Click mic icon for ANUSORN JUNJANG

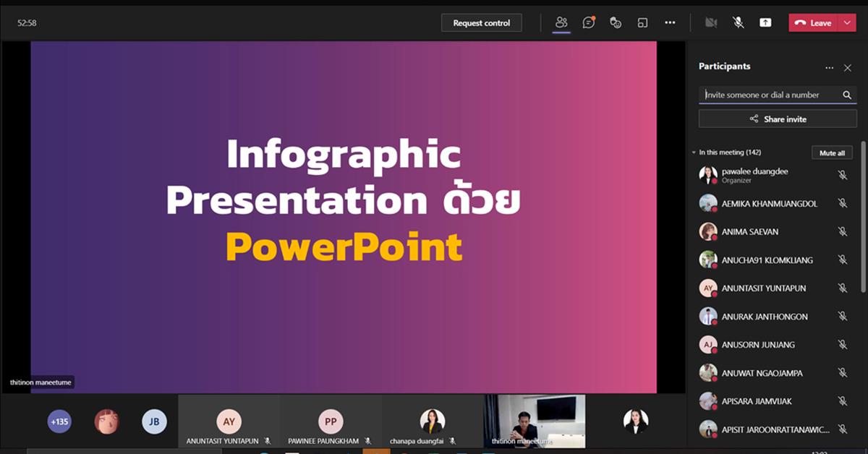coord(842,344)
